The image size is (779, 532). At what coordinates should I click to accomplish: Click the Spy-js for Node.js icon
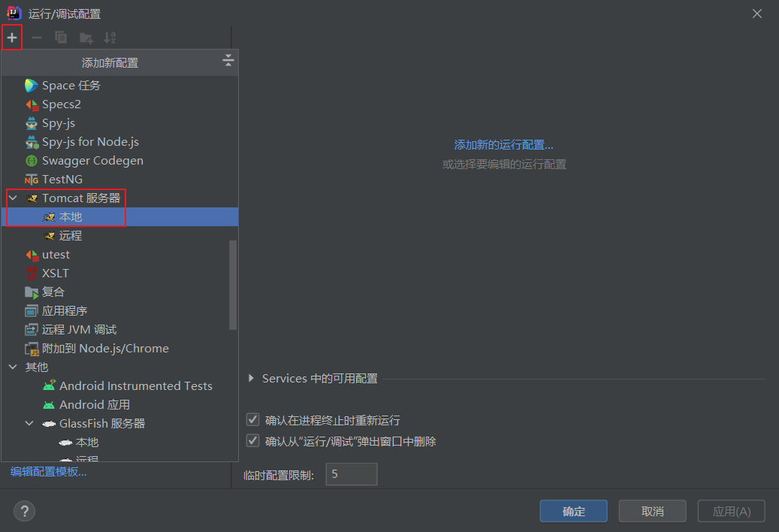click(x=32, y=142)
